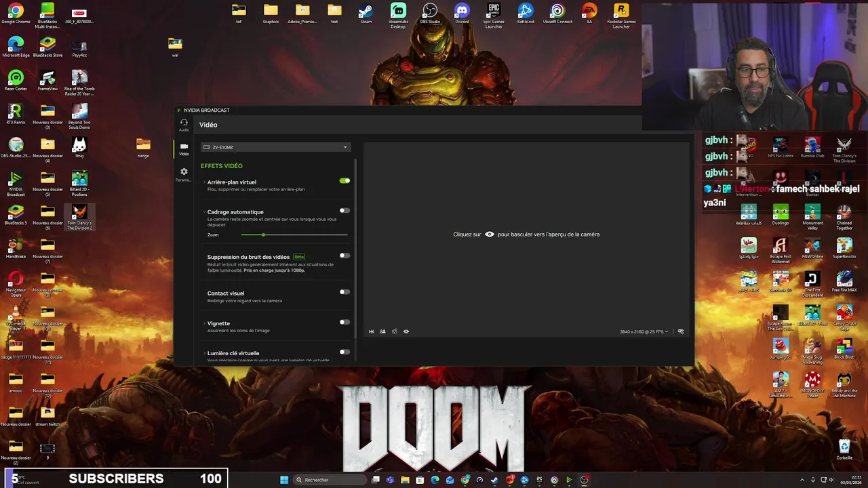Open BlueStacks Multi-Instance desktop icon

pos(47,15)
